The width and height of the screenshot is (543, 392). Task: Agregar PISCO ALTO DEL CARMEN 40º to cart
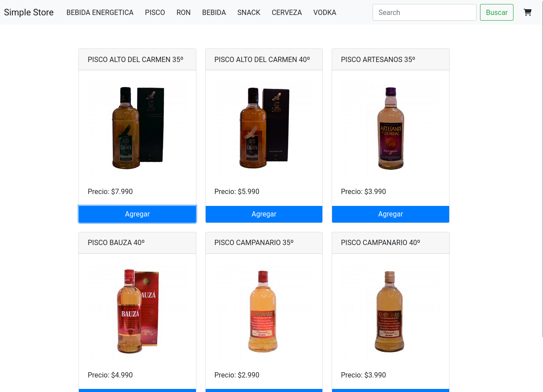pyautogui.click(x=264, y=214)
